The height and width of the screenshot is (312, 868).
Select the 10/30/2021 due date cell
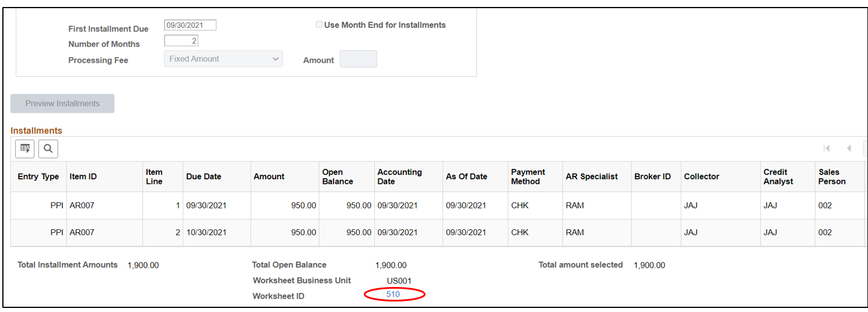(x=206, y=232)
